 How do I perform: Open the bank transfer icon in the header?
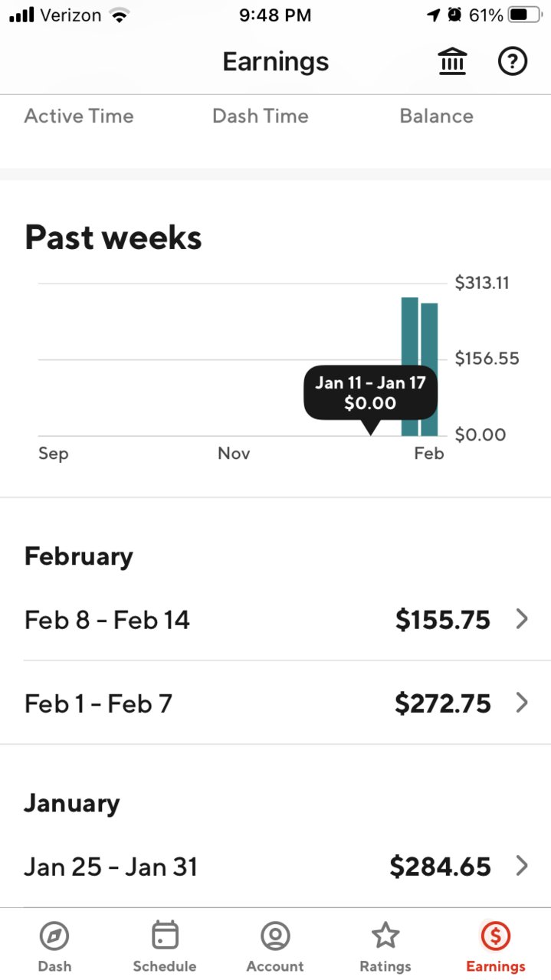tap(452, 61)
